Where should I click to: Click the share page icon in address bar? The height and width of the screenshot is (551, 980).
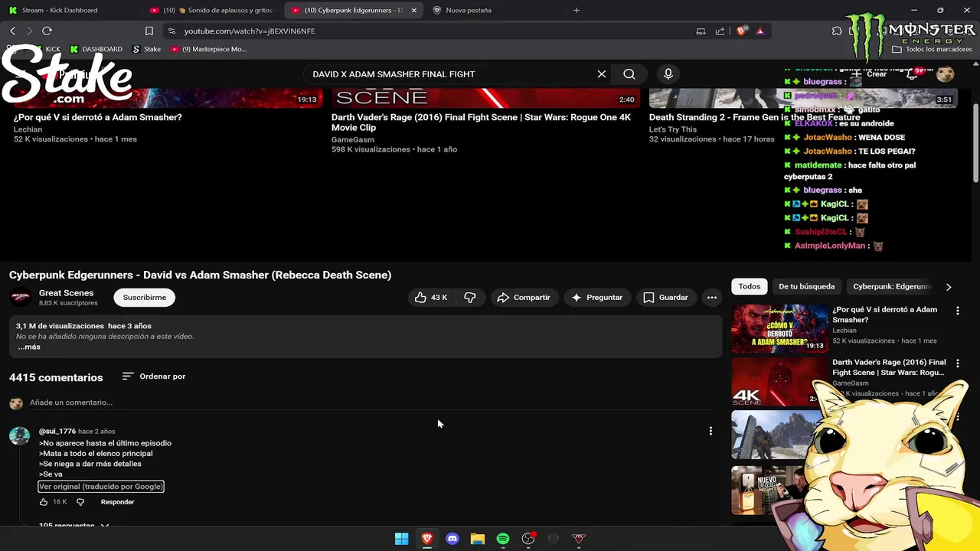720,31
